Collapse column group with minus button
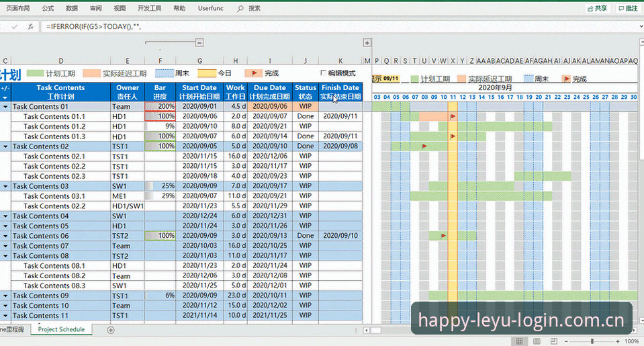The height and width of the screenshot is (346, 644). click(199, 42)
